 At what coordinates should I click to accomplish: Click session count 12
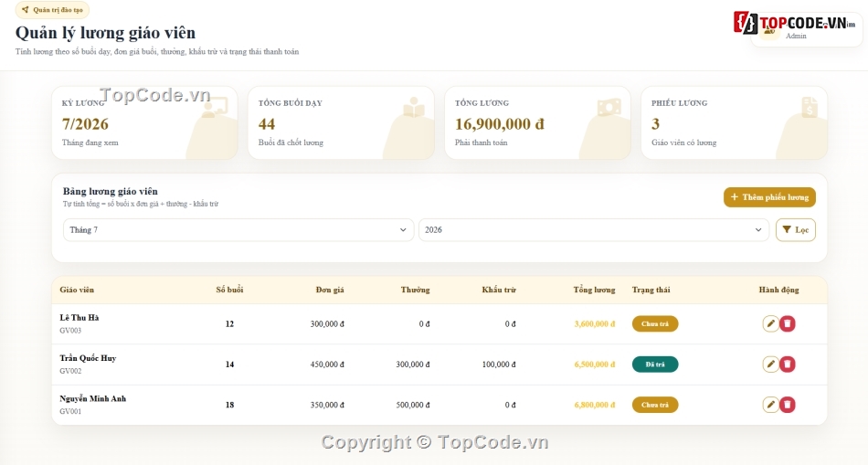click(229, 323)
